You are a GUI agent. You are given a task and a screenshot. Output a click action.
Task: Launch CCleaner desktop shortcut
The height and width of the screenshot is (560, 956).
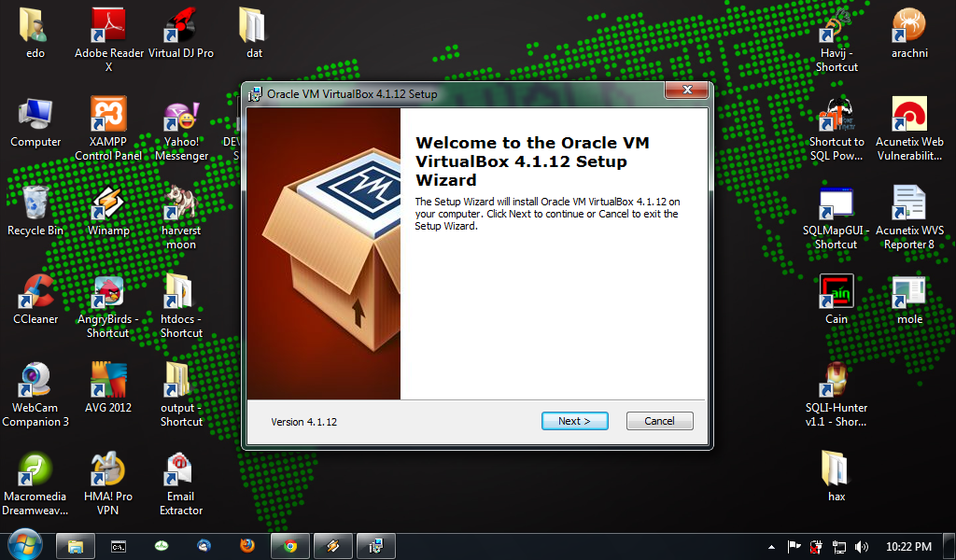click(x=35, y=300)
